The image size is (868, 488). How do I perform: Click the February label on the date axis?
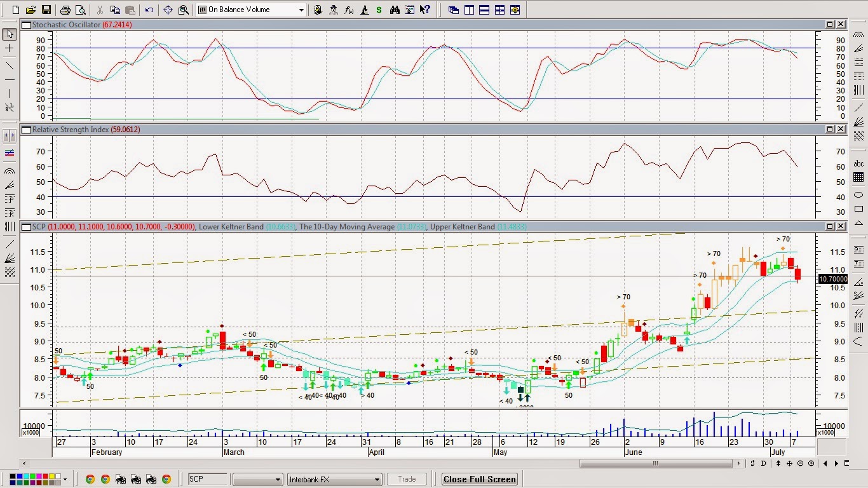pos(106,452)
